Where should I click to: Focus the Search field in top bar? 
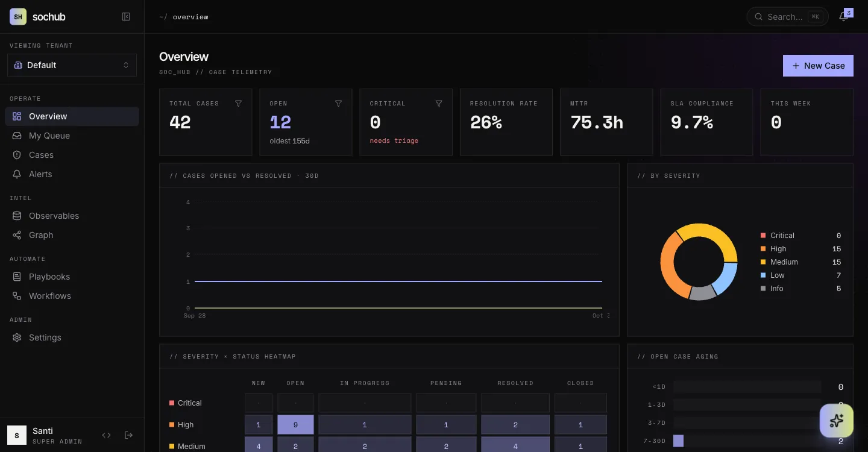pyautogui.click(x=787, y=17)
